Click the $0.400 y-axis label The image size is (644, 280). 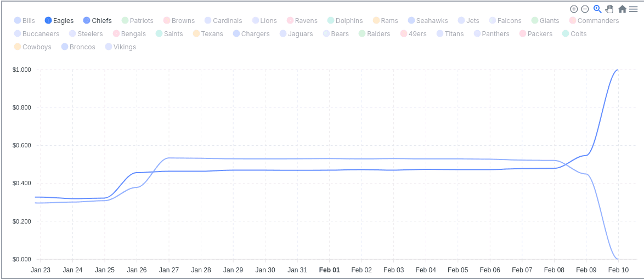[x=22, y=183]
